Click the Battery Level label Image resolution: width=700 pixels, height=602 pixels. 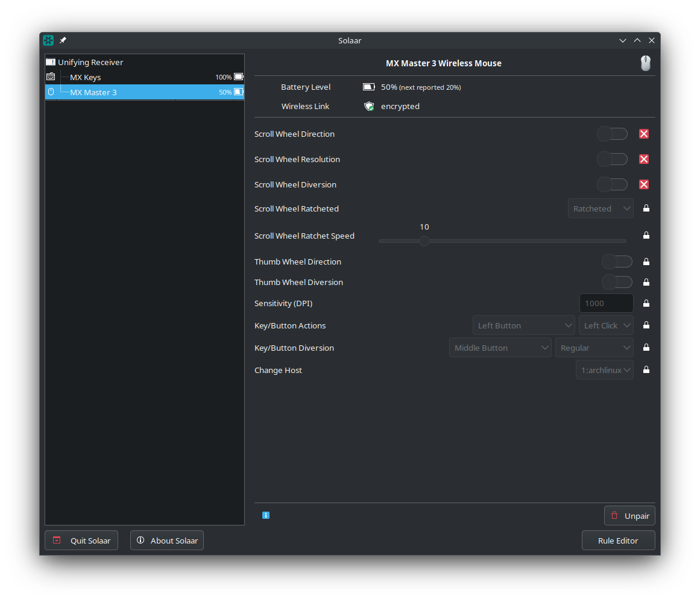coord(306,87)
